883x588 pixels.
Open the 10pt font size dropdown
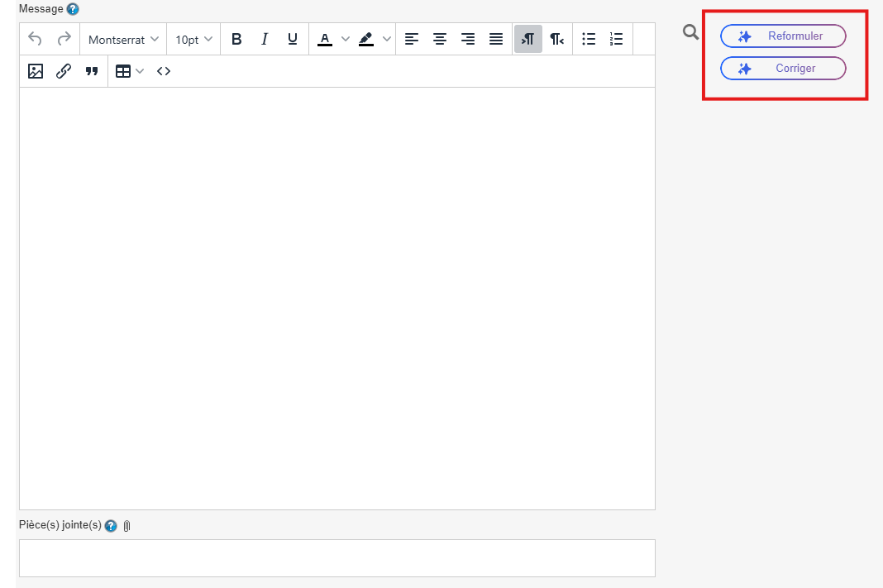(x=193, y=39)
